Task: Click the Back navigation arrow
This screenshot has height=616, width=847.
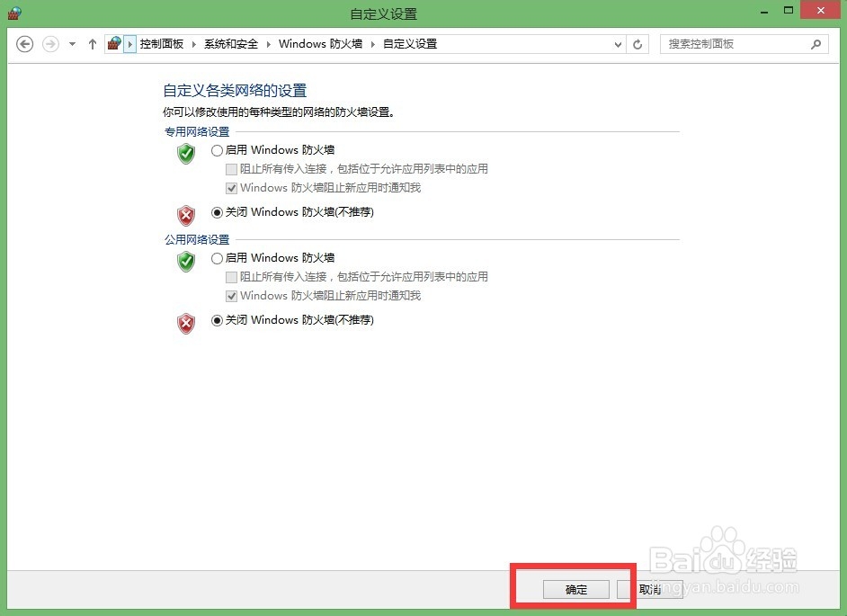Action: (x=25, y=44)
